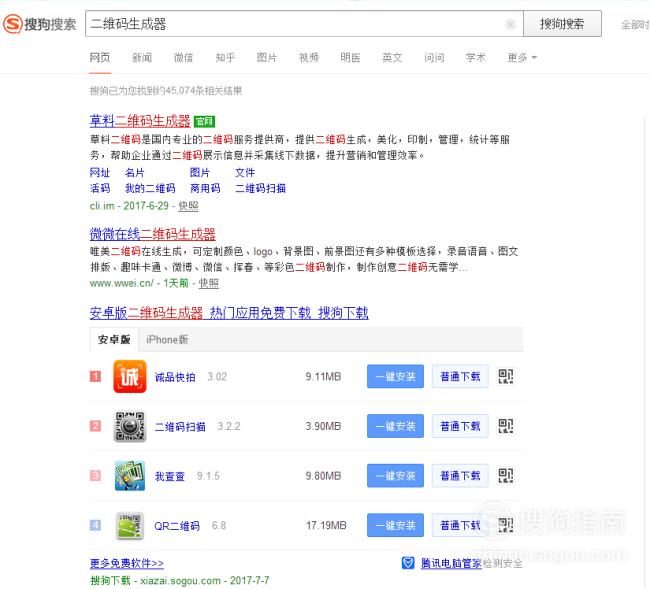
Task: Open the 活码 sublink
Action: point(100,188)
